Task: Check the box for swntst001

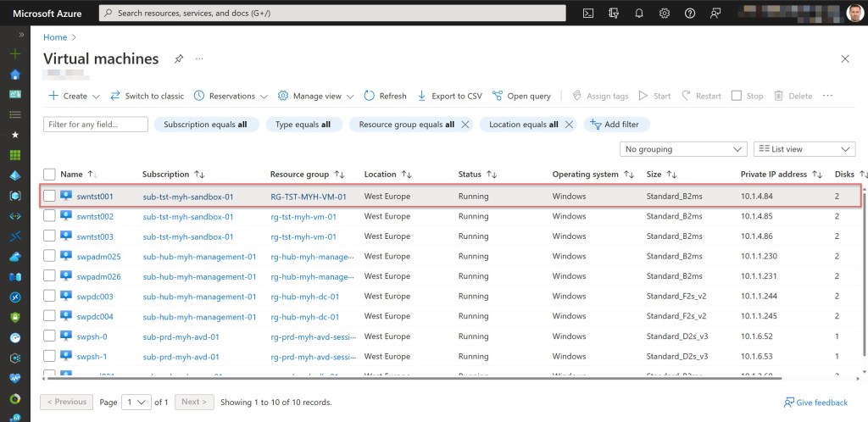Action: click(50, 196)
